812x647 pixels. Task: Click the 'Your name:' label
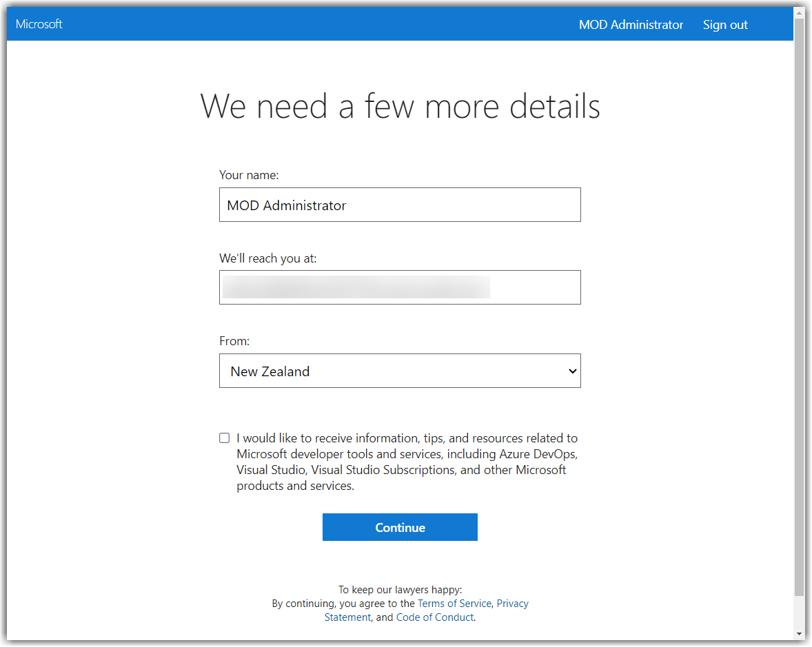coord(249,175)
